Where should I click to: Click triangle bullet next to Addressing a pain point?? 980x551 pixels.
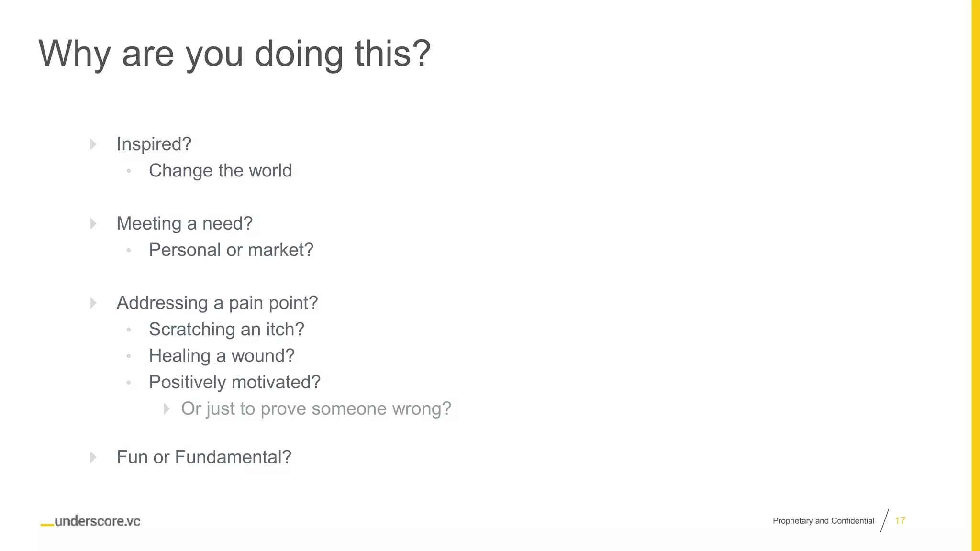tap(93, 303)
